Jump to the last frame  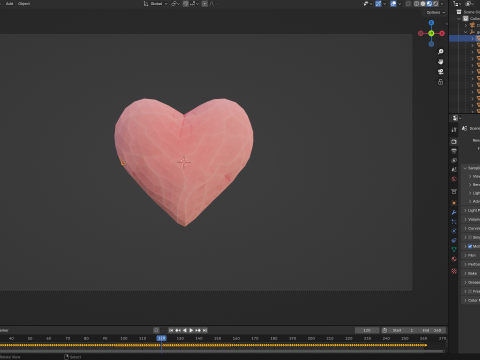coord(205,330)
